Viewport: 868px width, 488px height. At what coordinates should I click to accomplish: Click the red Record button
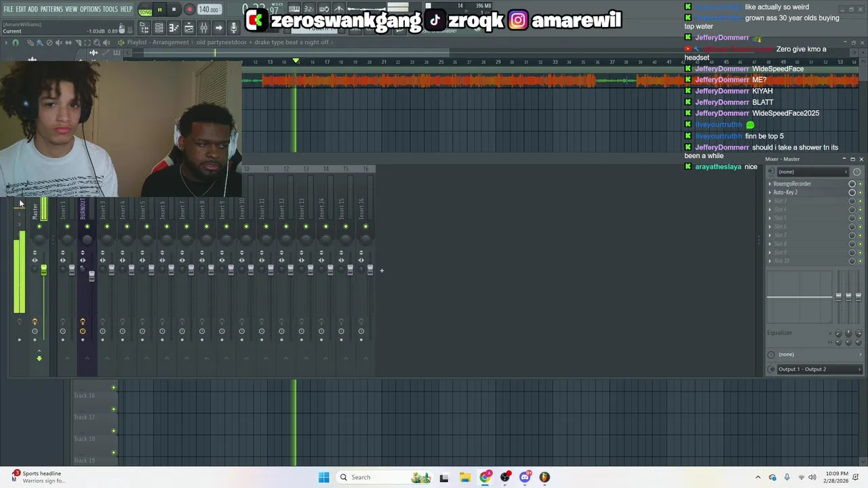pos(189,9)
